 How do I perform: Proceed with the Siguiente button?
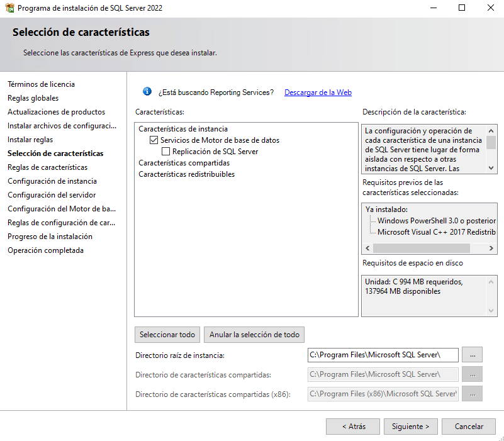pos(410,427)
